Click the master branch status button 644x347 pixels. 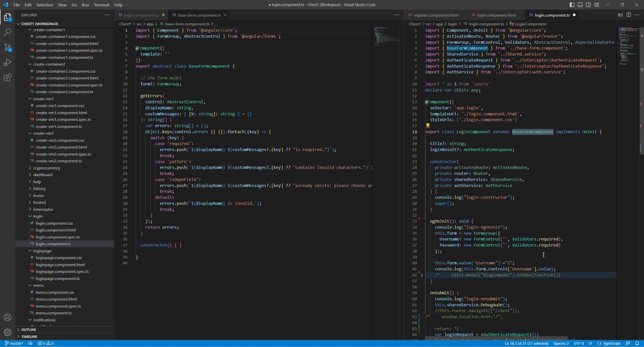(x=14, y=343)
